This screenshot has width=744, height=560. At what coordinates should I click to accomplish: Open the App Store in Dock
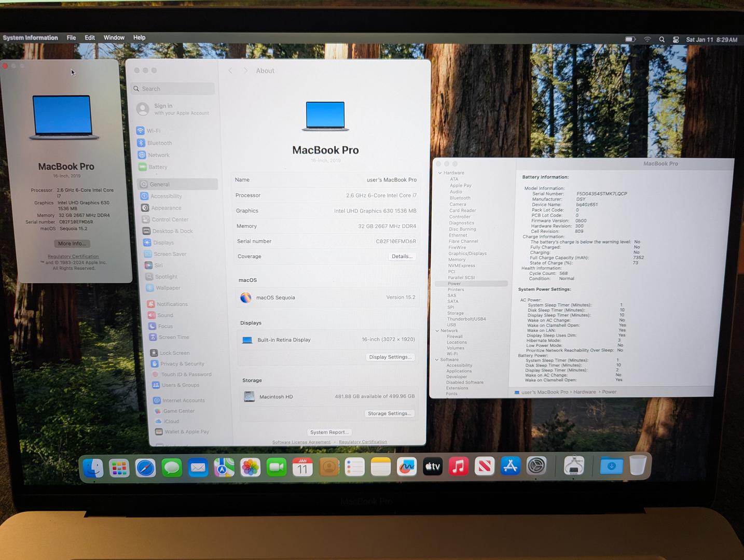pos(511,466)
